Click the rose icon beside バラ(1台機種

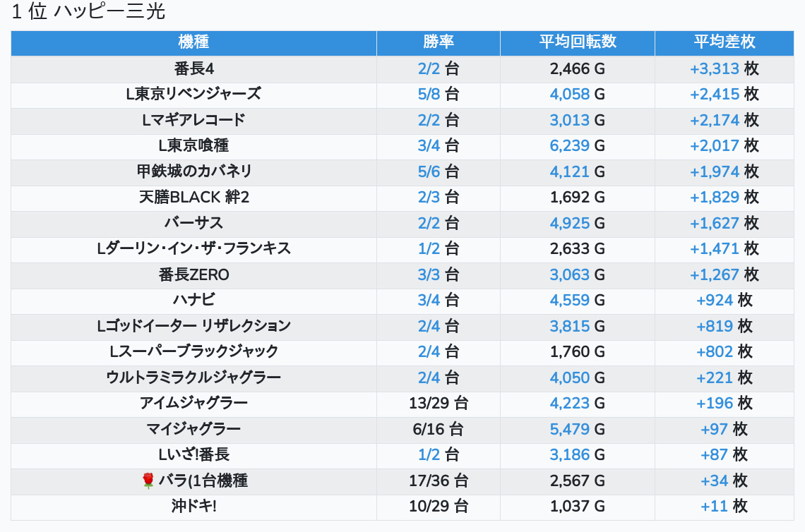coord(148,481)
